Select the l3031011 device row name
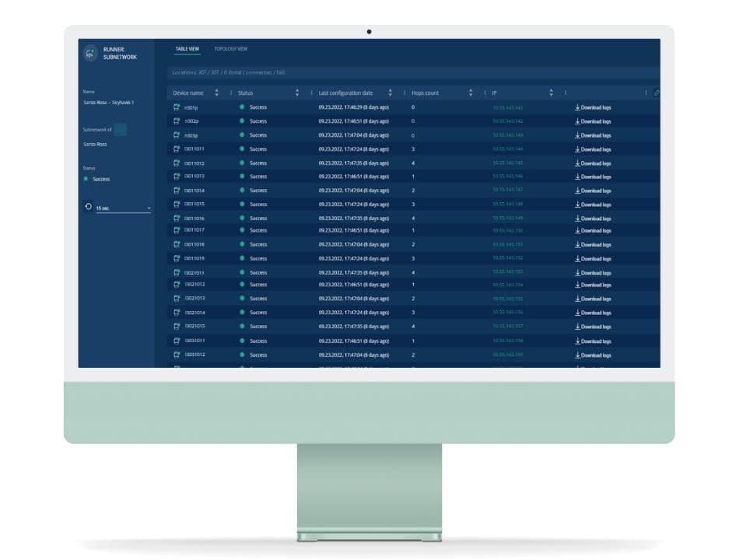739x560 pixels. tap(194, 341)
